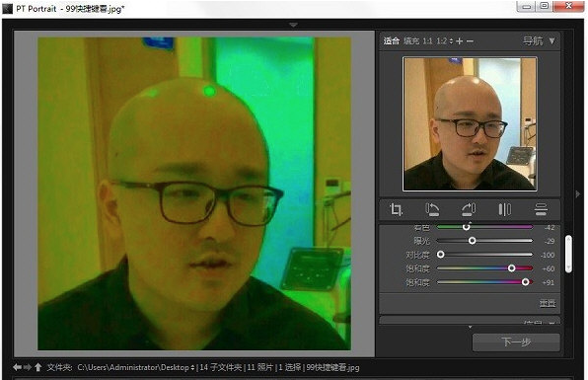Viewport: 588px width, 380px height.
Task: Click the zoom out minus icon
Action: [x=470, y=40]
